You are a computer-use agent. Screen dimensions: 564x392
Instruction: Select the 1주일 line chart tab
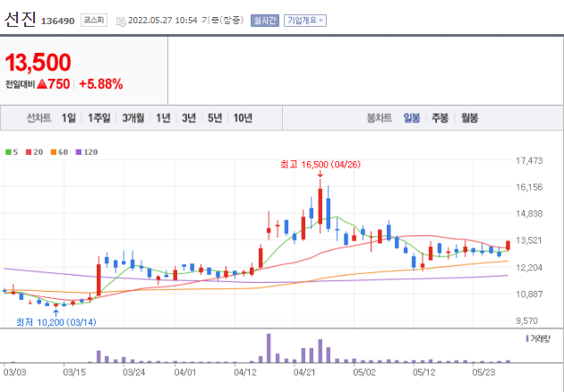[99, 118]
